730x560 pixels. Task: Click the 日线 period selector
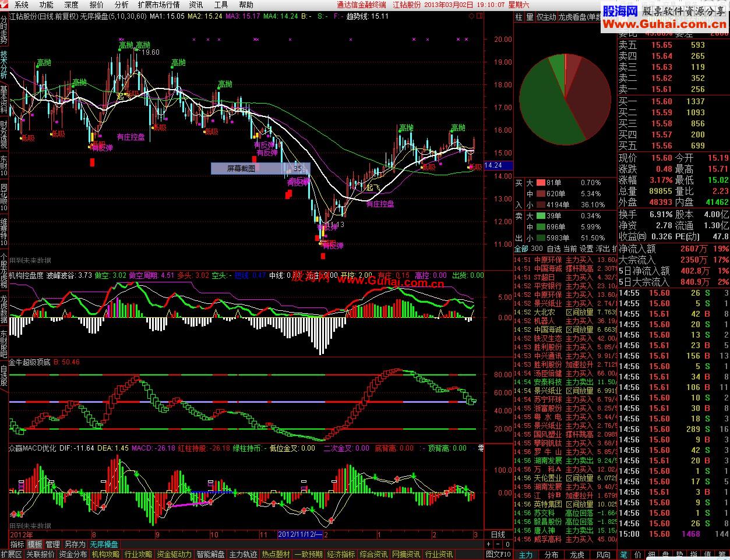point(498,534)
